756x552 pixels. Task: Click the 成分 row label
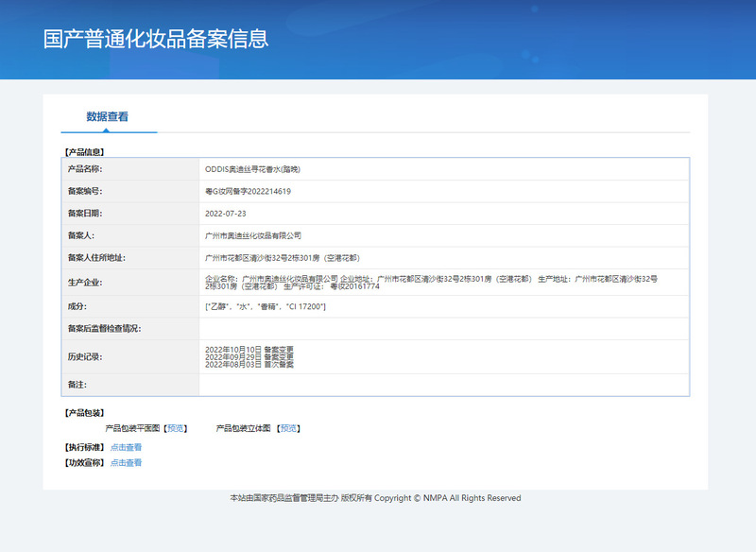pyautogui.click(x=77, y=306)
